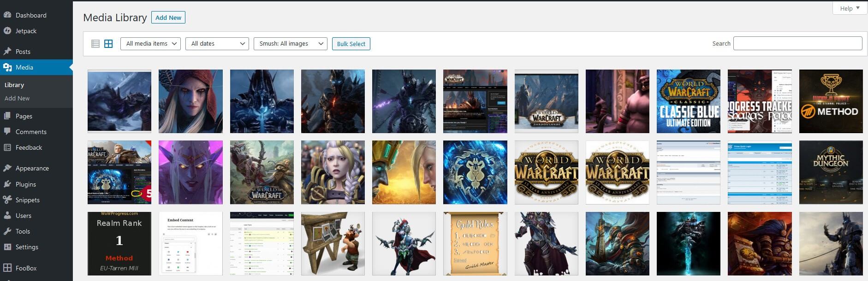The image size is (868, 281).
Task: Select the Progress Tracker Azshara's Palace thumbnail
Action: tap(760, 101)
